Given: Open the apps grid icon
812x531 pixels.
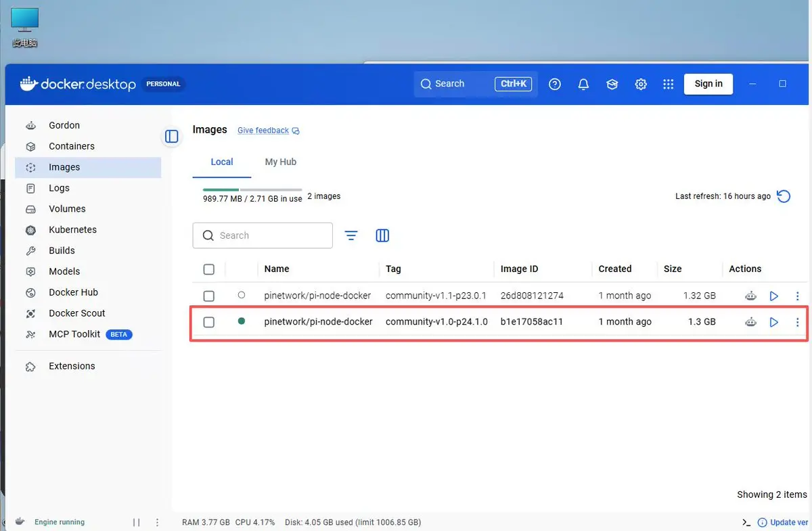Looking at the screenshot, I should point(669,84).
